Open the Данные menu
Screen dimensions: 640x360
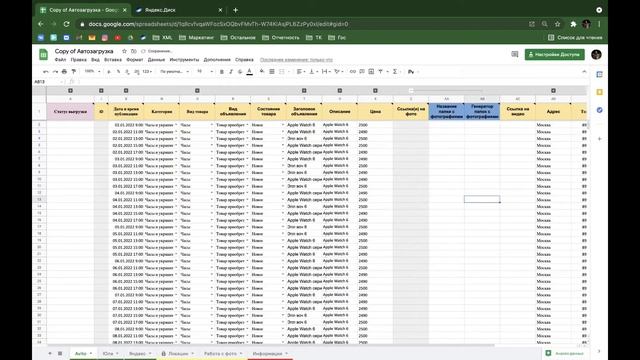click(156, 60)
